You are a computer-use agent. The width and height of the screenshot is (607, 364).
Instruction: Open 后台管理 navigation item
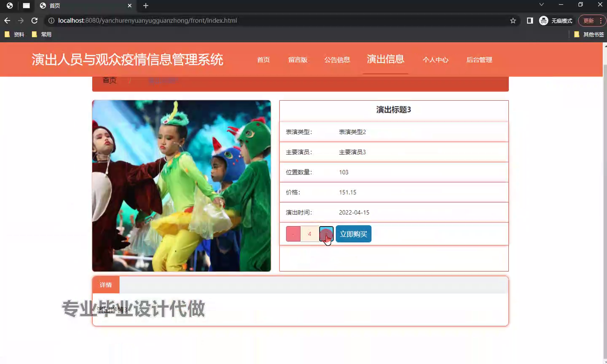[x=479, y=60]
